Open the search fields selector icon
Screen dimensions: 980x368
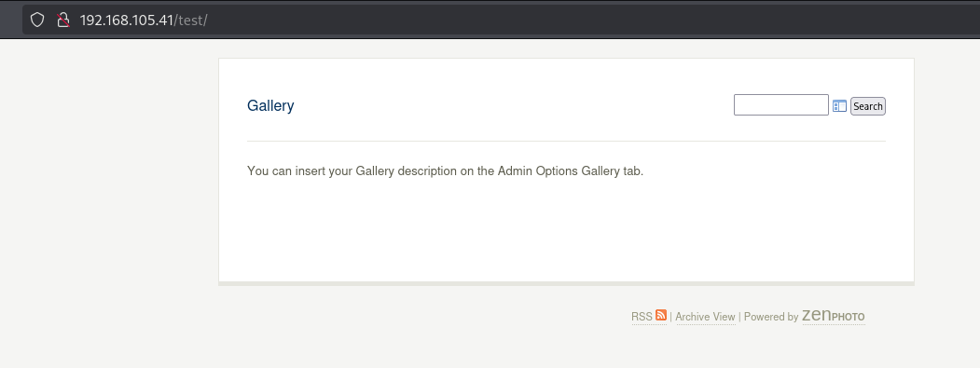point(839,106)
